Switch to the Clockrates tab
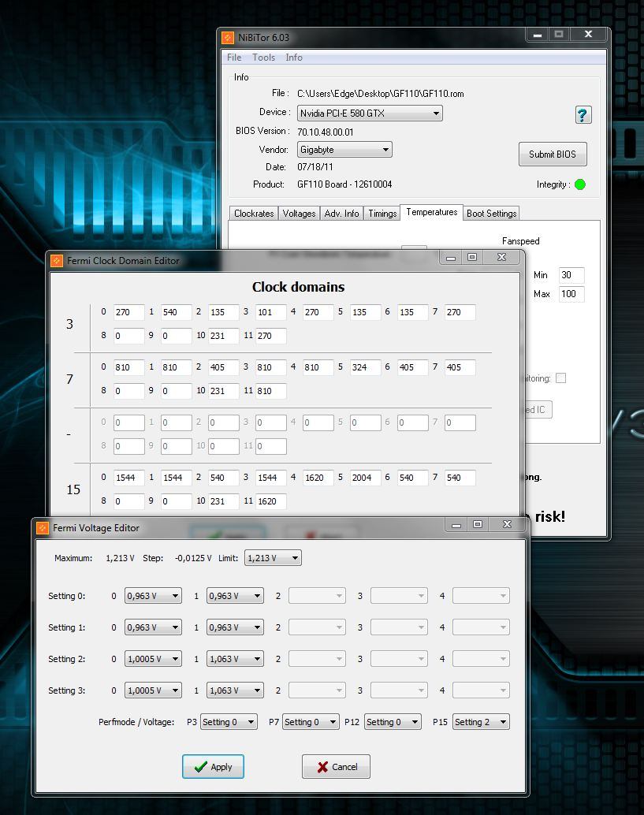 (254, 213)
